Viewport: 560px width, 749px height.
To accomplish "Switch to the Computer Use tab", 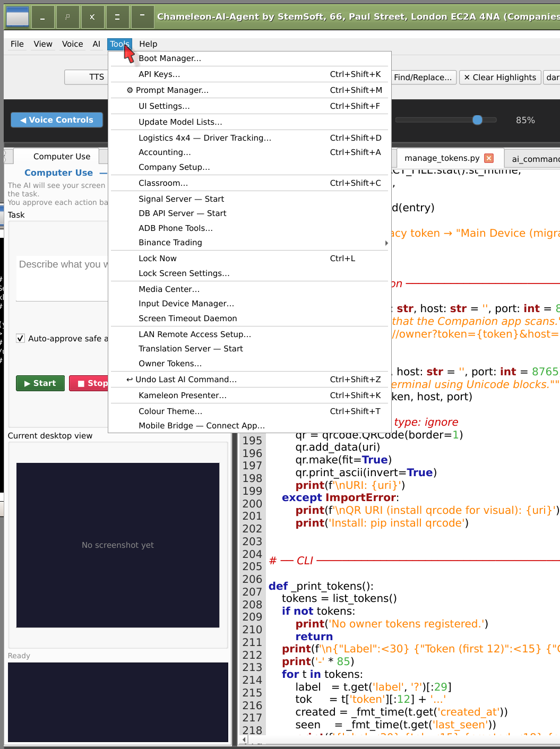I will pos(56,157).
